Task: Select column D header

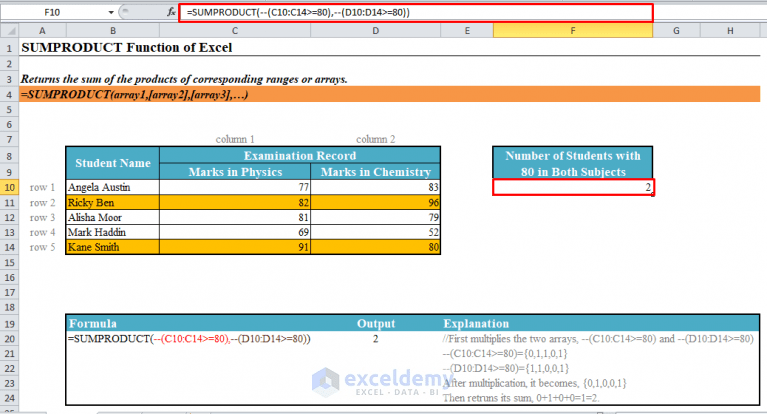Action: tap(375, 31)
